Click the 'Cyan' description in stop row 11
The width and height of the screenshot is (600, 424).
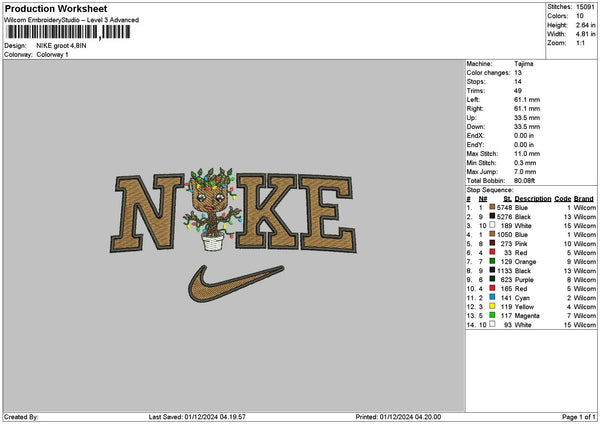[x=522, y=297]
